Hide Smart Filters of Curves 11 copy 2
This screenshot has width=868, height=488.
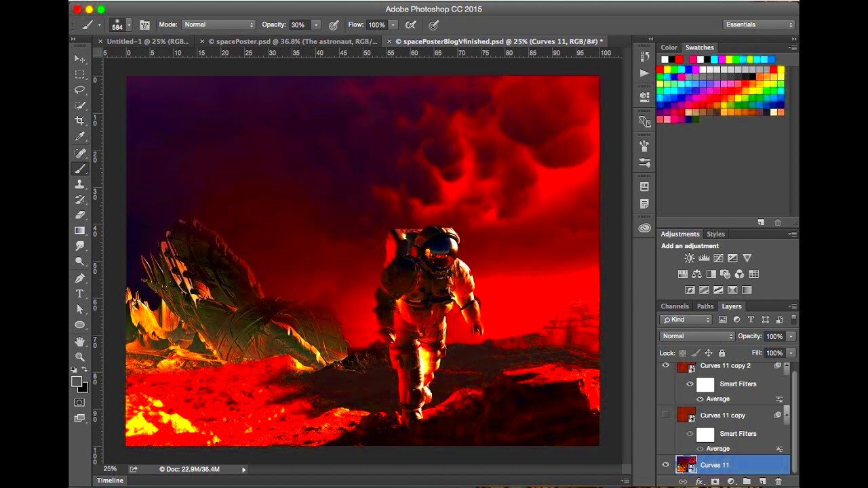tap(690, 384)
